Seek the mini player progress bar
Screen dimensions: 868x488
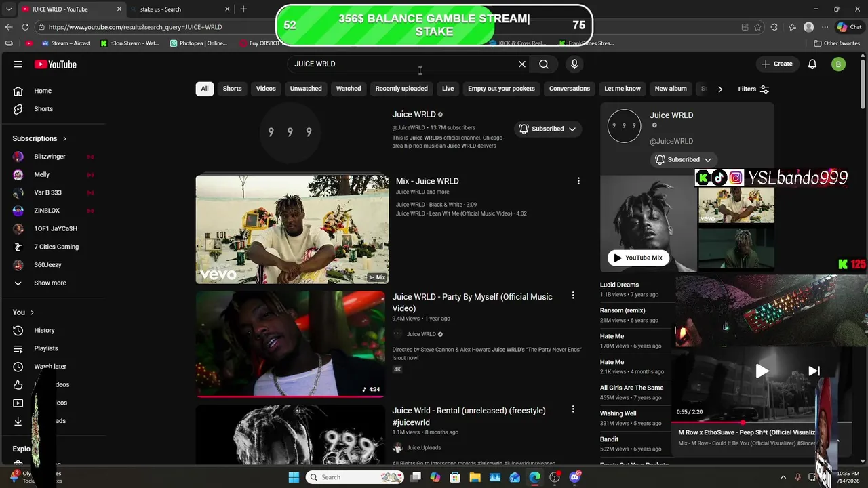[761, 422]
